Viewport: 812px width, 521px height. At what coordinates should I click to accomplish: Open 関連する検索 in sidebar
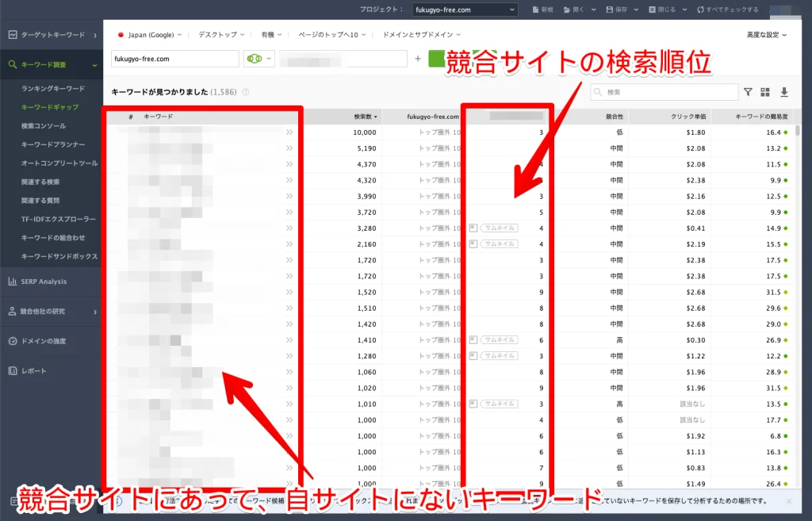tap(40, 182)
